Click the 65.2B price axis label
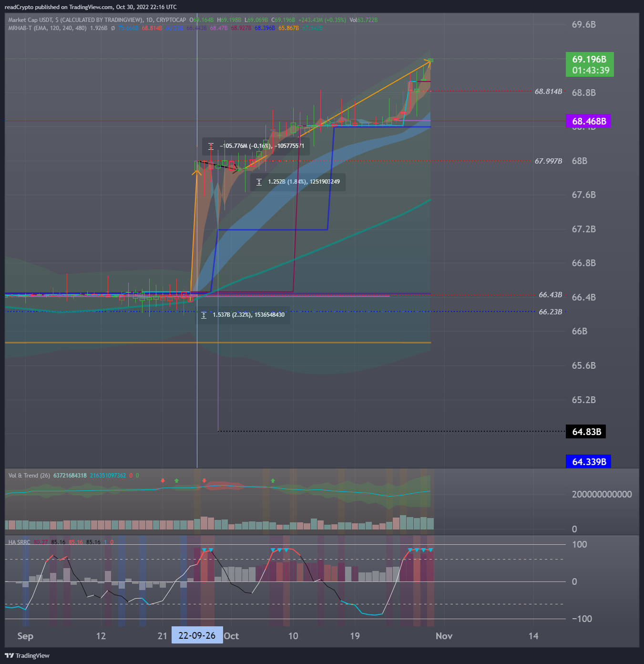The height and width of the screenshot is (664, 644). (x=584, y=400)
